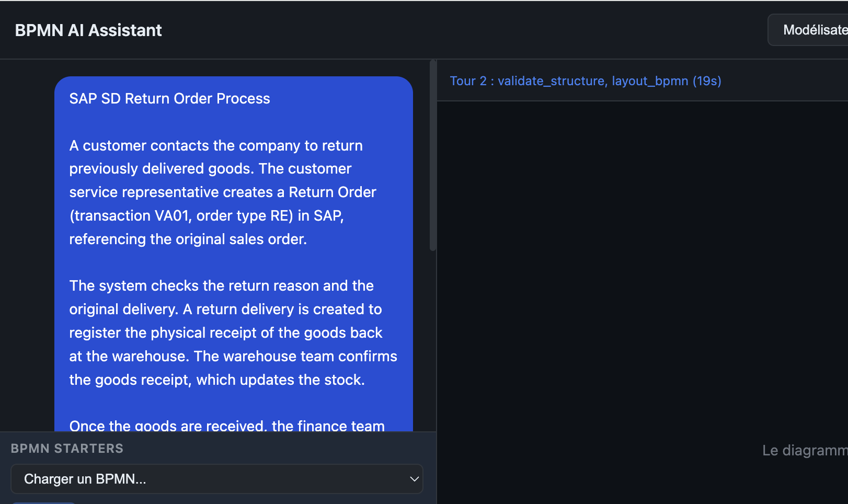
Task: Click the partially visible blue button bottom-left
Action: pos(43,502)
